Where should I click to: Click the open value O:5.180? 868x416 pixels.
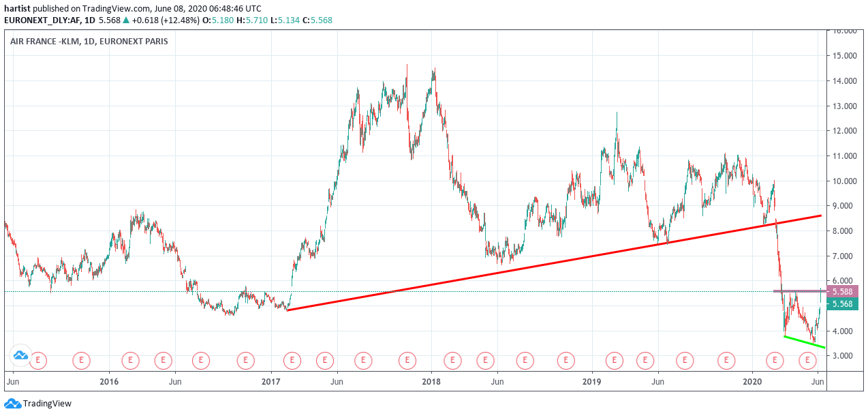coord(219,20)
